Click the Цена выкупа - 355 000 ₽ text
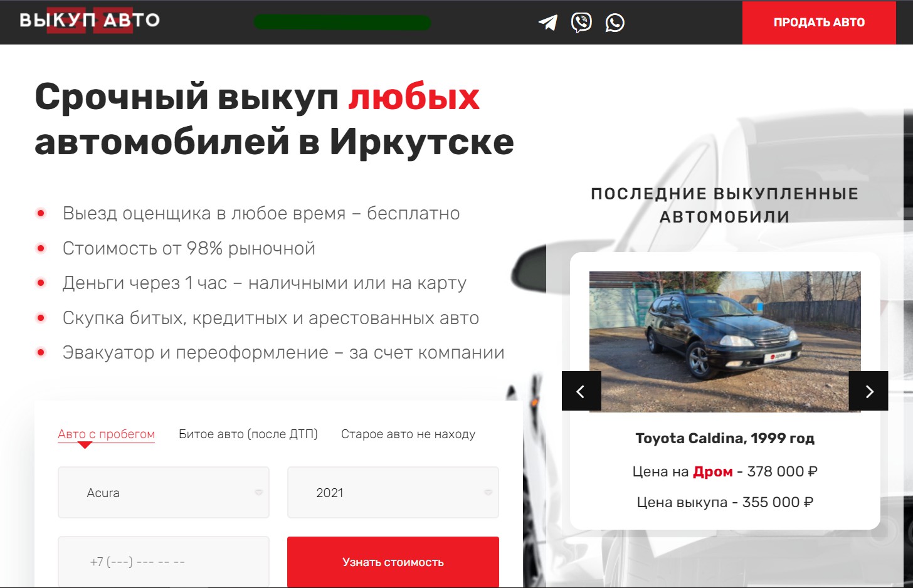The width and height of the screenshot is (913, 588). click(x=725, y=502)
